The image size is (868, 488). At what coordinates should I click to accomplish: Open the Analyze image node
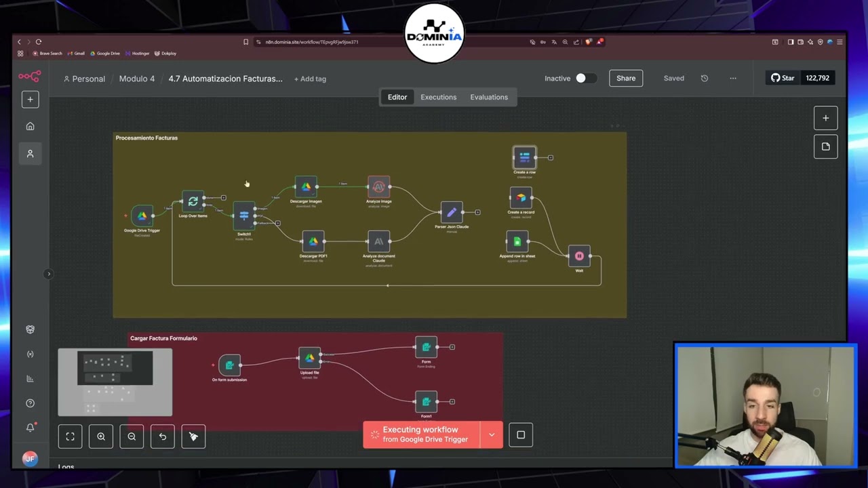378,186
